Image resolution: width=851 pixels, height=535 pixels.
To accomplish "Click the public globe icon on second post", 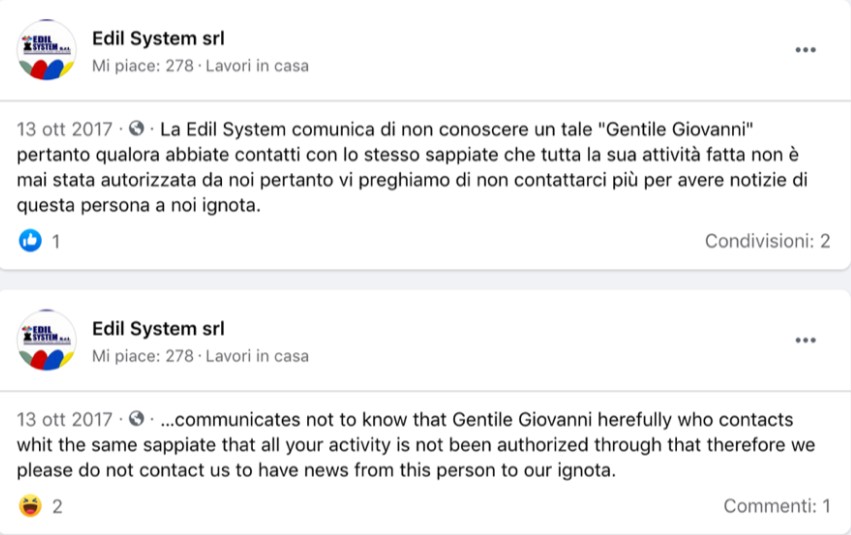I will coord(137,419).
